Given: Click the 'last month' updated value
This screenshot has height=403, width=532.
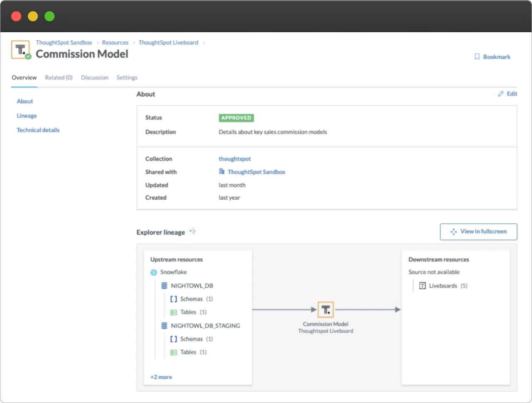Looking at the screenshot, I should click(x=232, y=185).
